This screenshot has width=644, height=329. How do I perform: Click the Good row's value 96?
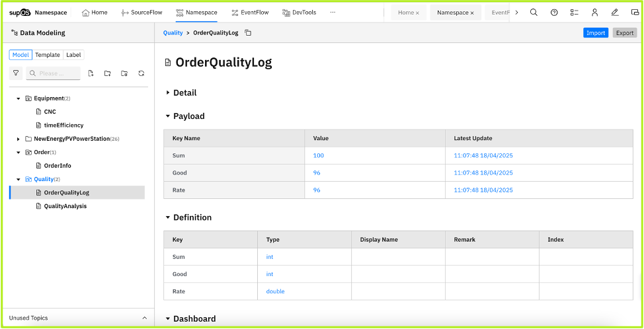(317, 172)
